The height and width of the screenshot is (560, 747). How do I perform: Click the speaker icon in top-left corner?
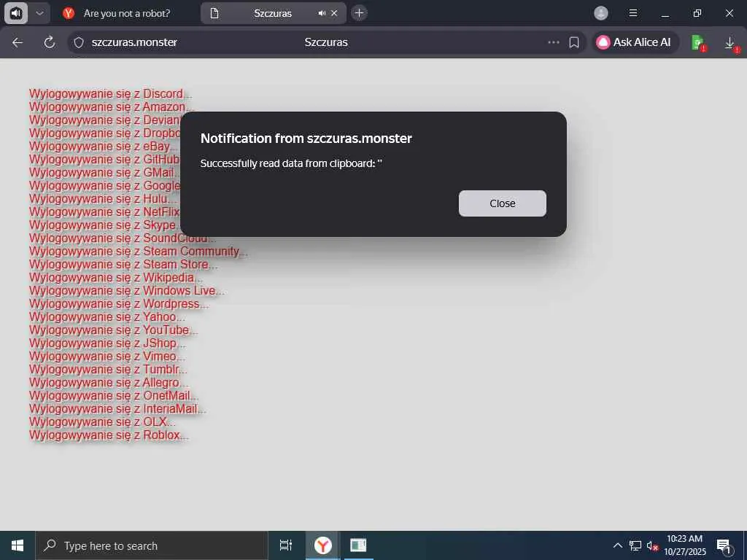tap(16, 13)
